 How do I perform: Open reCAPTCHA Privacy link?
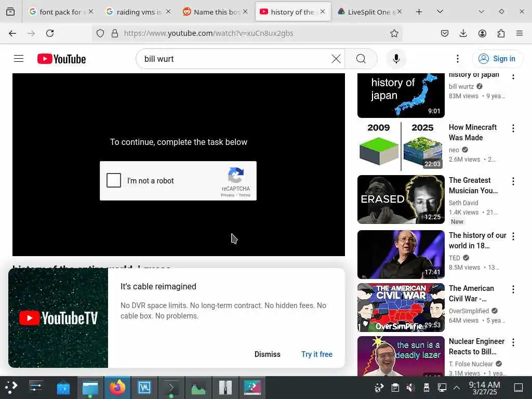[228, 195]
